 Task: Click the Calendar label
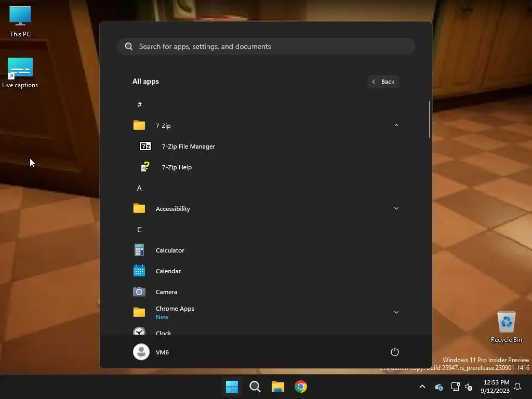(168, 271)
